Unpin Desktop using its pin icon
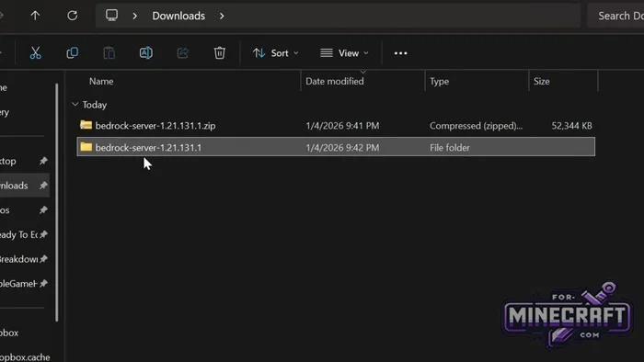The image size is (644, 362). pos(43,161)
